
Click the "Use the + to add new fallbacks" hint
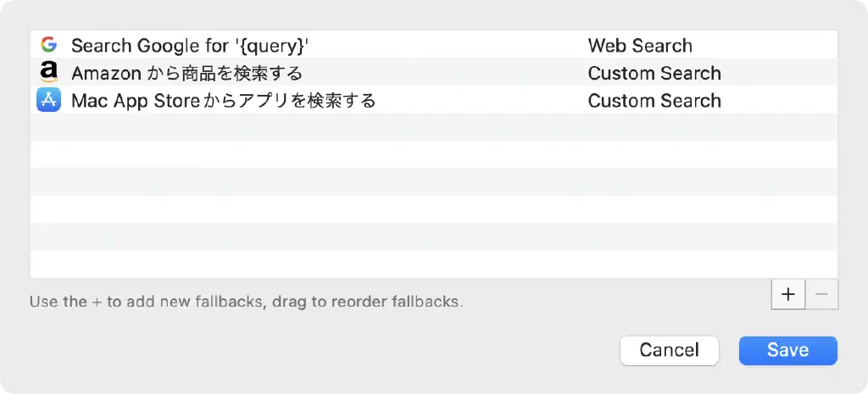pos(246,302)
